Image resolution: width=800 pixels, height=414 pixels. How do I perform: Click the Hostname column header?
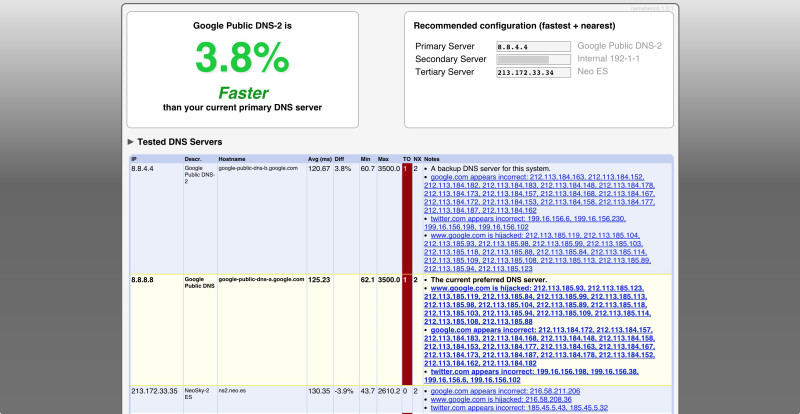pos(231,159)
